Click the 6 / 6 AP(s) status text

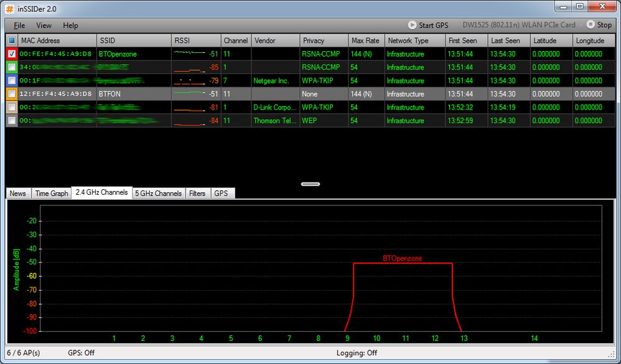pyautogui.click(x=24, y=353)
